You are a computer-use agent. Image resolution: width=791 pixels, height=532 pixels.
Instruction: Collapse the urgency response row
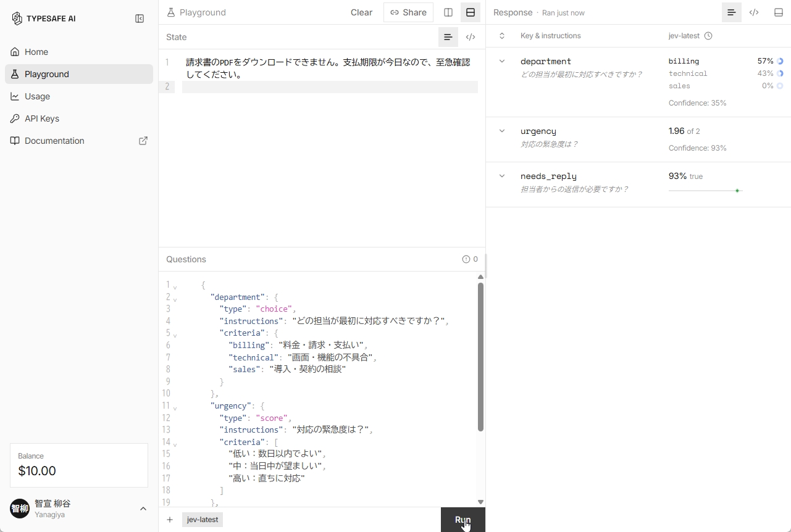(502, 131)
